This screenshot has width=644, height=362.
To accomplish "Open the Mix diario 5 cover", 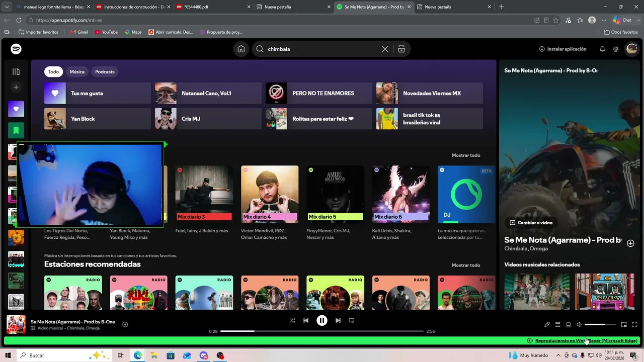I will [x=336, y=195].
